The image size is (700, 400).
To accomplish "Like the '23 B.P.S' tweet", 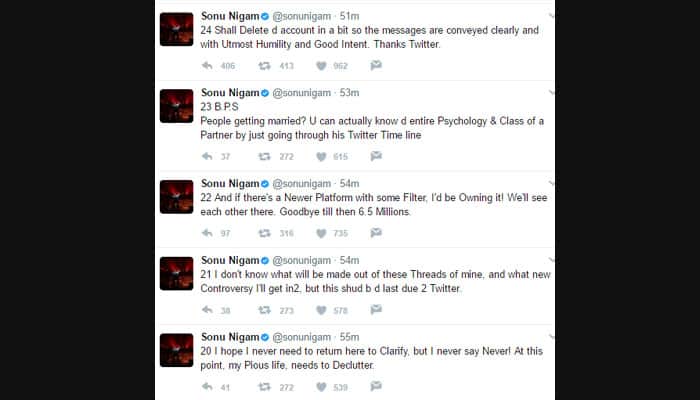I will click(x=322, y=156).
